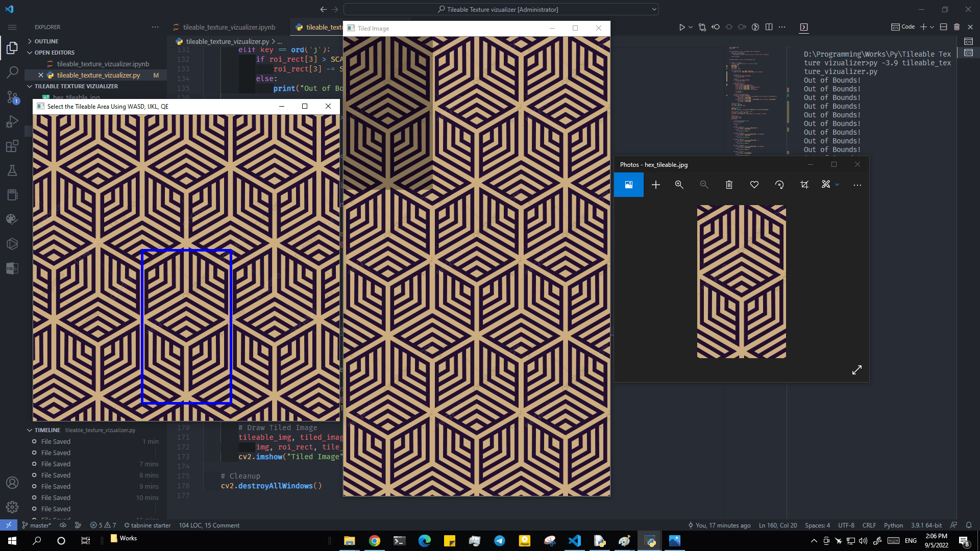980x551 pixels.
Task: Open Telegram from the taskbar
Action: (x=499, y=541)
